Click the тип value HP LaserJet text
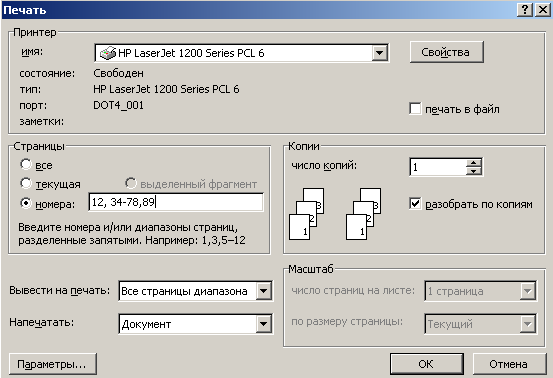Screen dimensions: 553x378 (x=166, y=89)
